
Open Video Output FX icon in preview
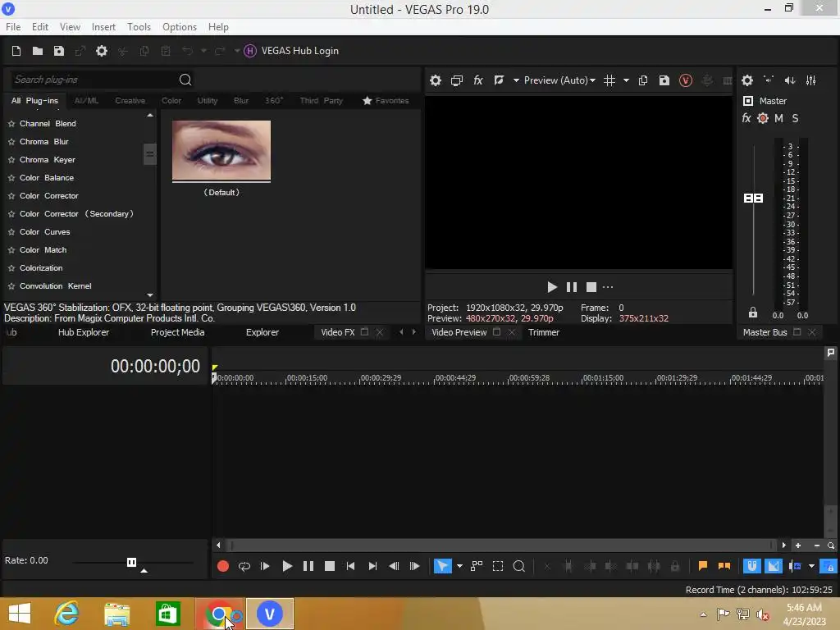click(478, 80)
